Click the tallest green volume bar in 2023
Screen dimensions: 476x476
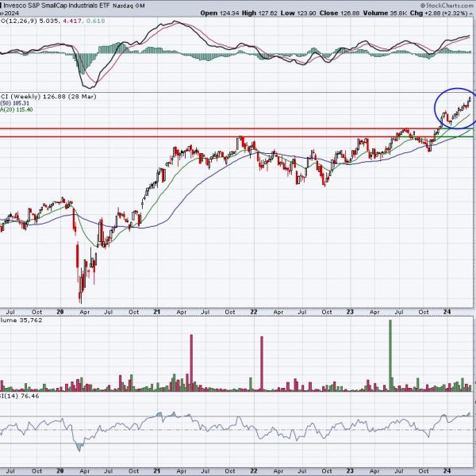(390, 355)
